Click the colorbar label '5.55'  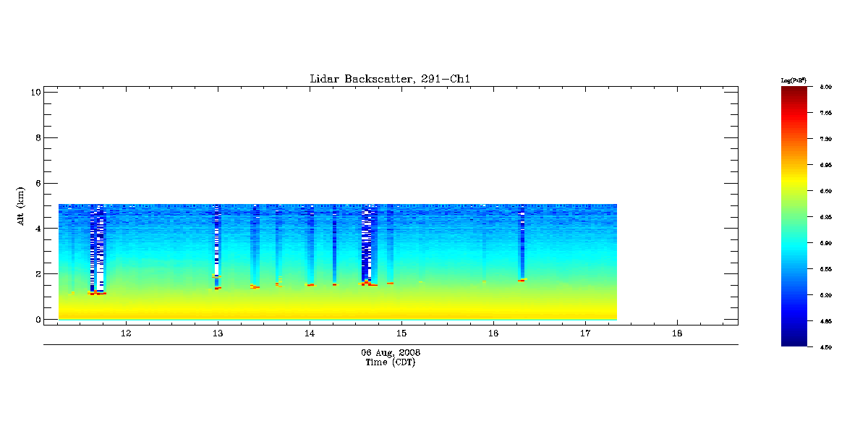point(825,269)
